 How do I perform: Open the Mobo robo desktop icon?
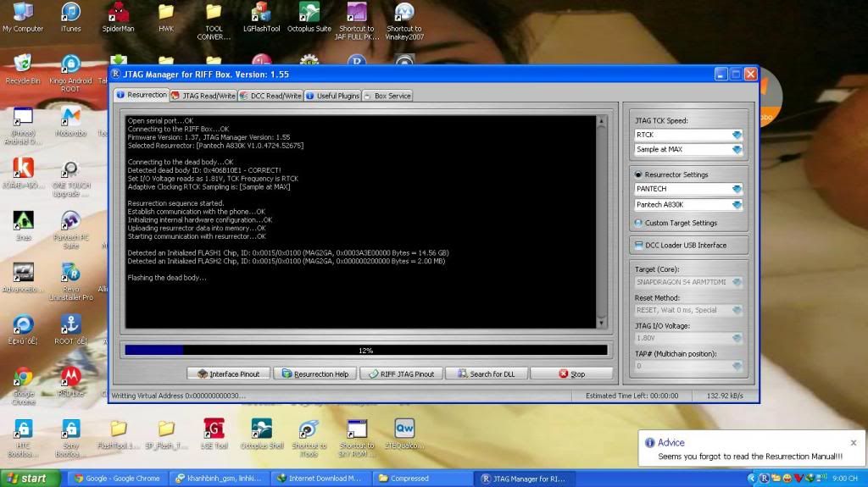point(70,122)
